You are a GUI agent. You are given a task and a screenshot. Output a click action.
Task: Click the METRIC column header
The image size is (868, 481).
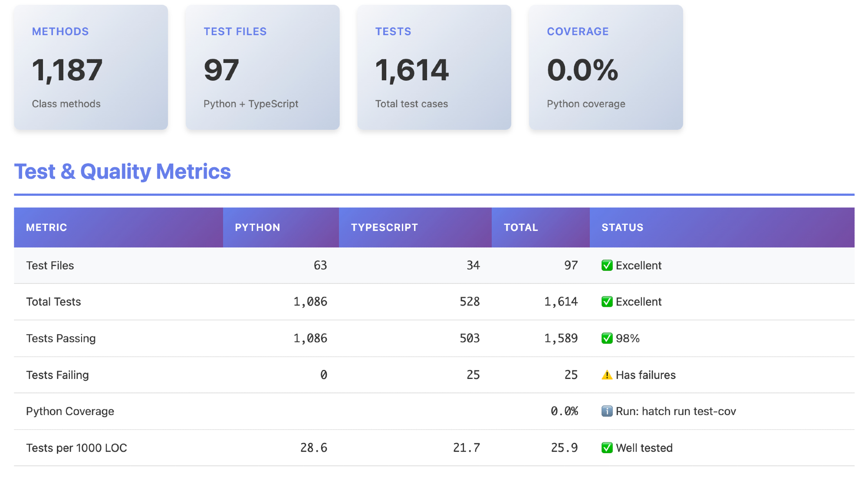(46, 227)
